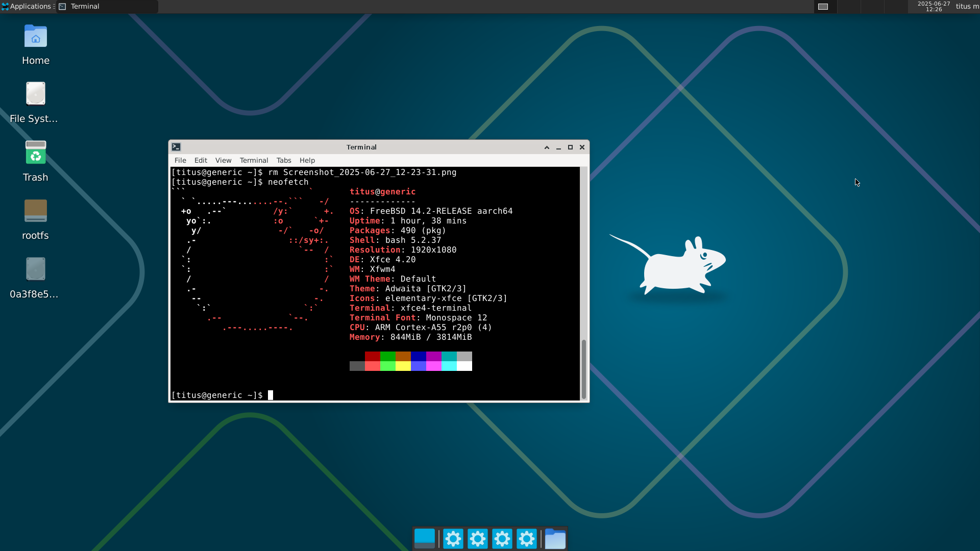Open the Home desktop folder icon
This screenshot has height=551, width=980.
click(36, 37)
